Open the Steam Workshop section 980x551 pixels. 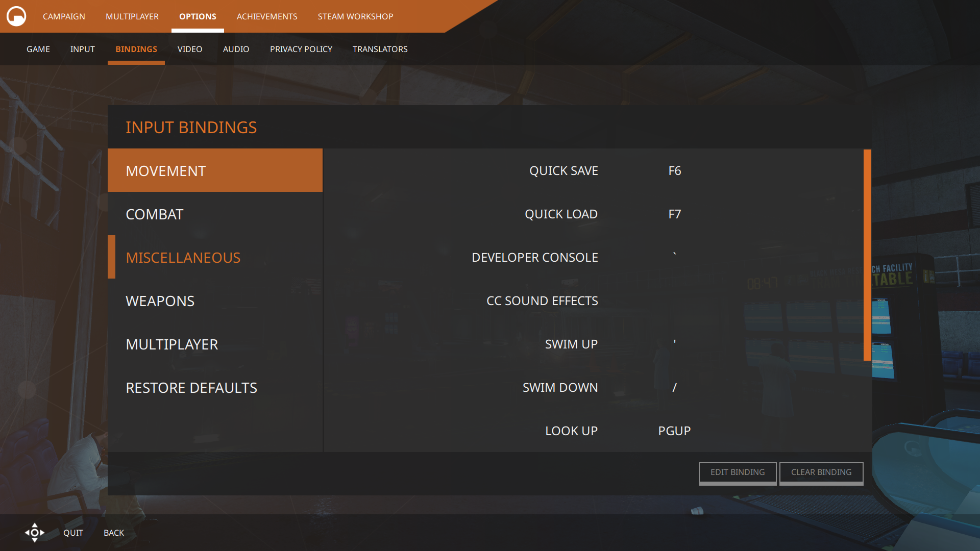coord(355,16)
